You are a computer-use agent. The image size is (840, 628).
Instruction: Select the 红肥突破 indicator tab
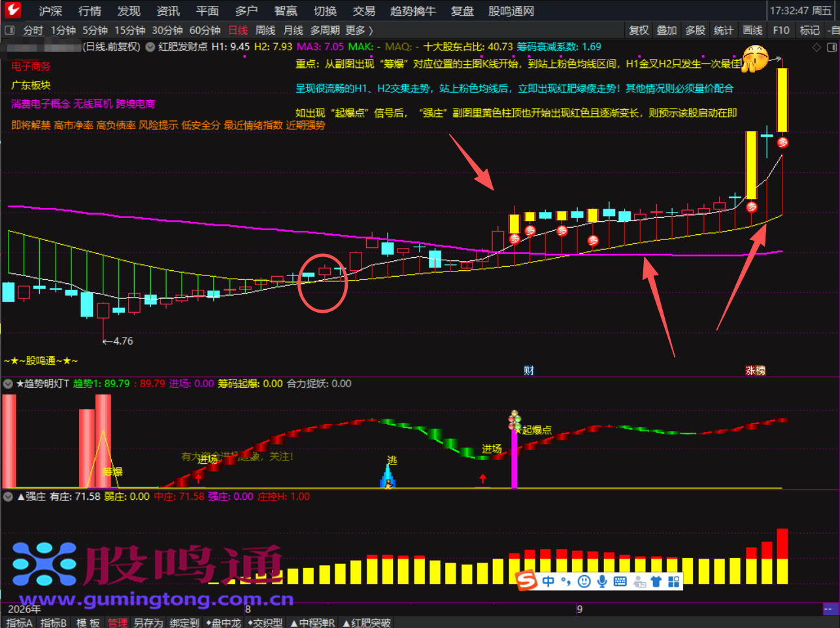[366, 623]
